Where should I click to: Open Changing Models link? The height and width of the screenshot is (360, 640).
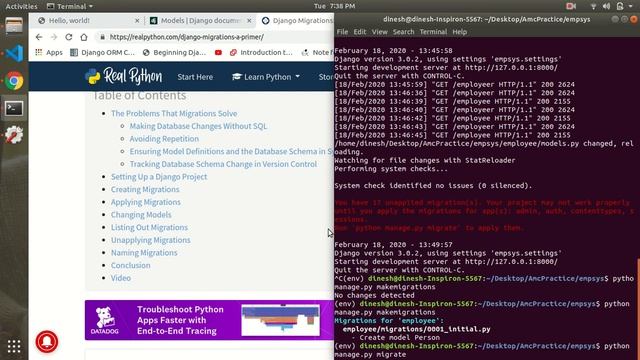(x=141, y=215)
